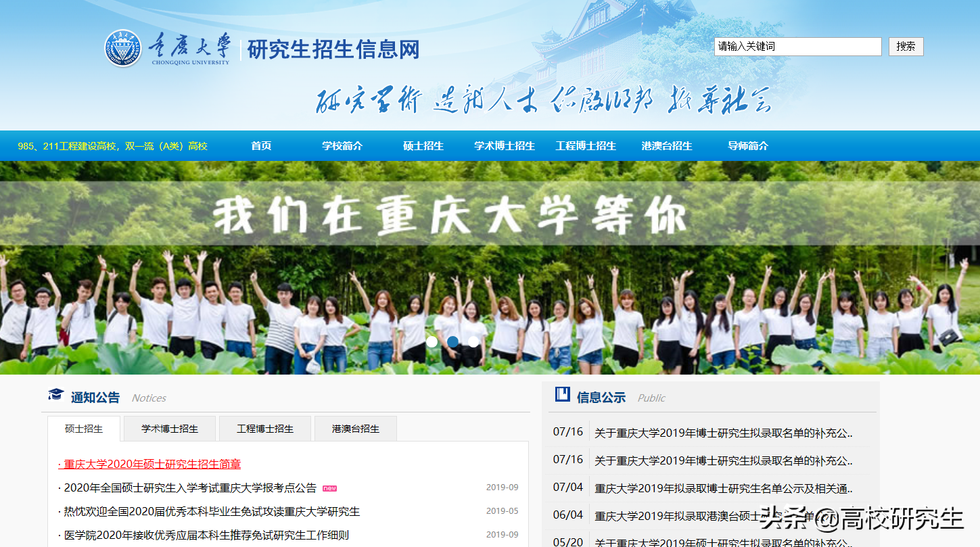This screenshot has width=980, height=547.
Task: Open 热忱欢迎全国2020届优秀本科毕业生免试攻读 notice
Action: click(212, 512)
